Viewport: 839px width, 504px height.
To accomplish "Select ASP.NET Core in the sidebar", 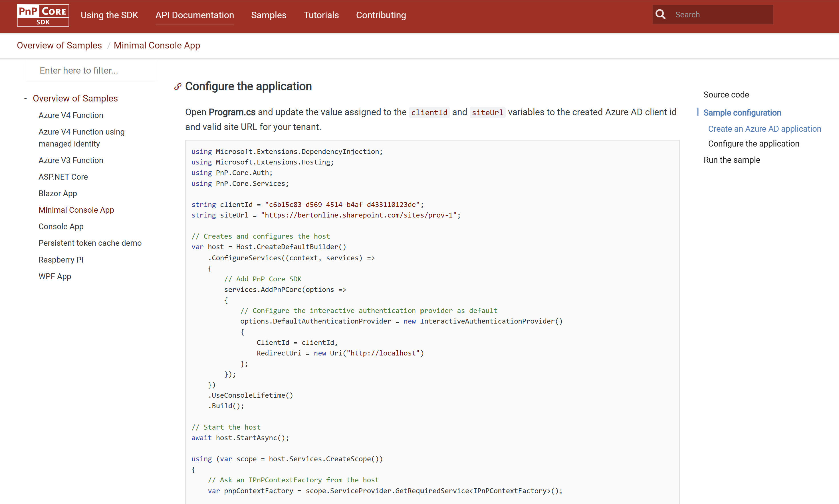I will coord(63,177).
